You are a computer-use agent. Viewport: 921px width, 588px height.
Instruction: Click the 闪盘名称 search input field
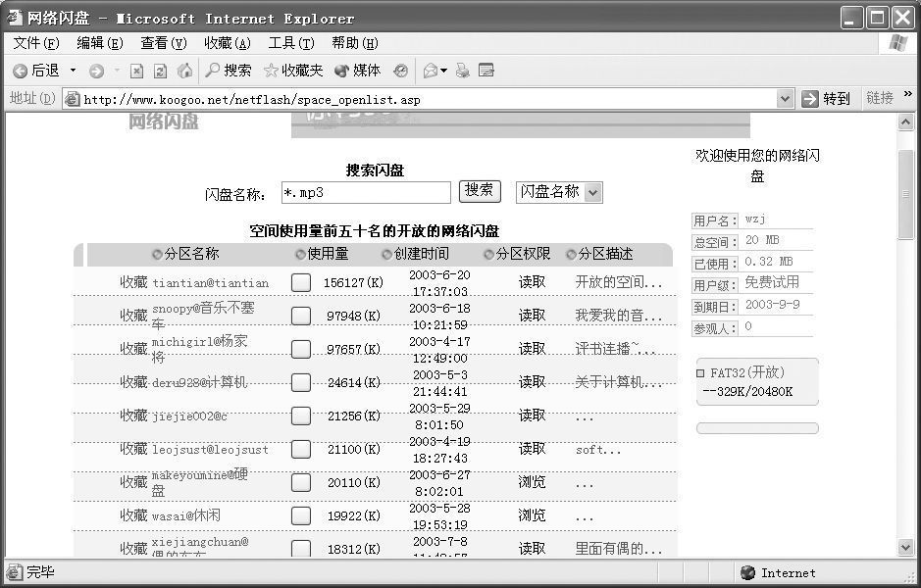point(366,193)
